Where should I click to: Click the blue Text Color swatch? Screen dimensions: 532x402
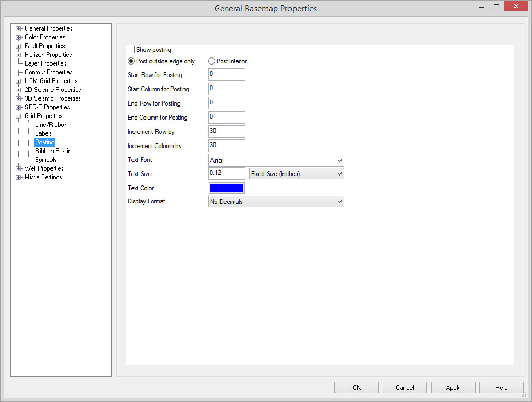[x=226, y=188]
